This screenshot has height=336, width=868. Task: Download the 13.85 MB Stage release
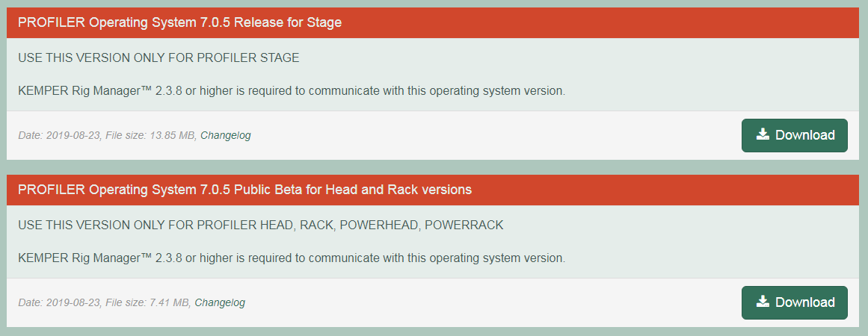coord(795,135)
